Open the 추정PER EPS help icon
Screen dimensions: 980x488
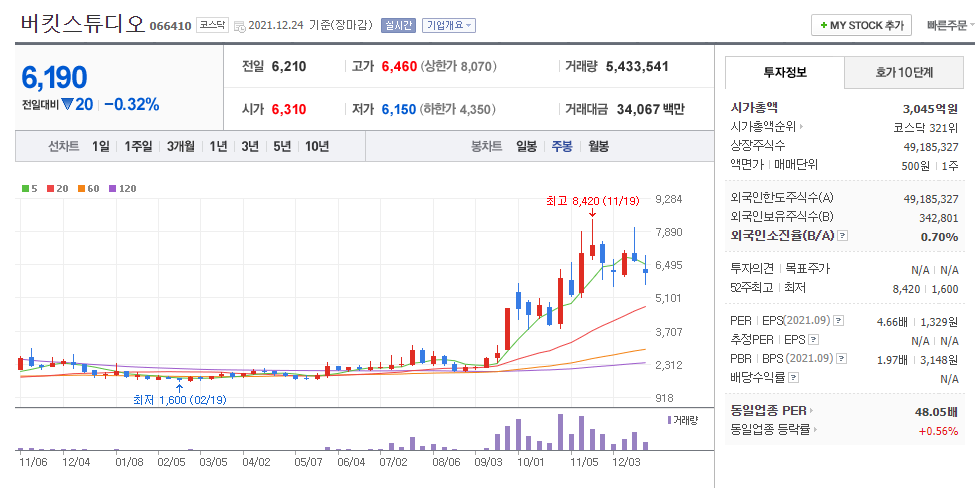813,340
